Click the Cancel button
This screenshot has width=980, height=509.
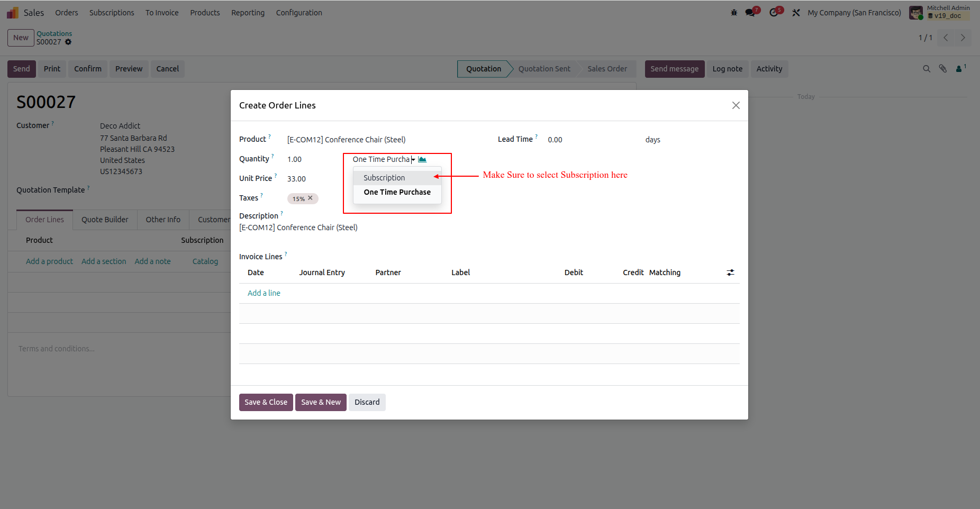(x=168, y=69)
